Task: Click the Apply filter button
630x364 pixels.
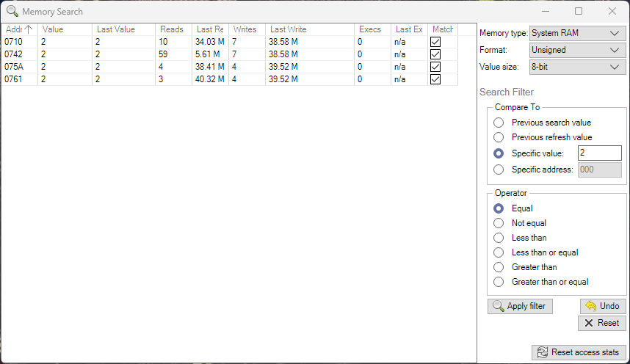Action: [520, 306]
